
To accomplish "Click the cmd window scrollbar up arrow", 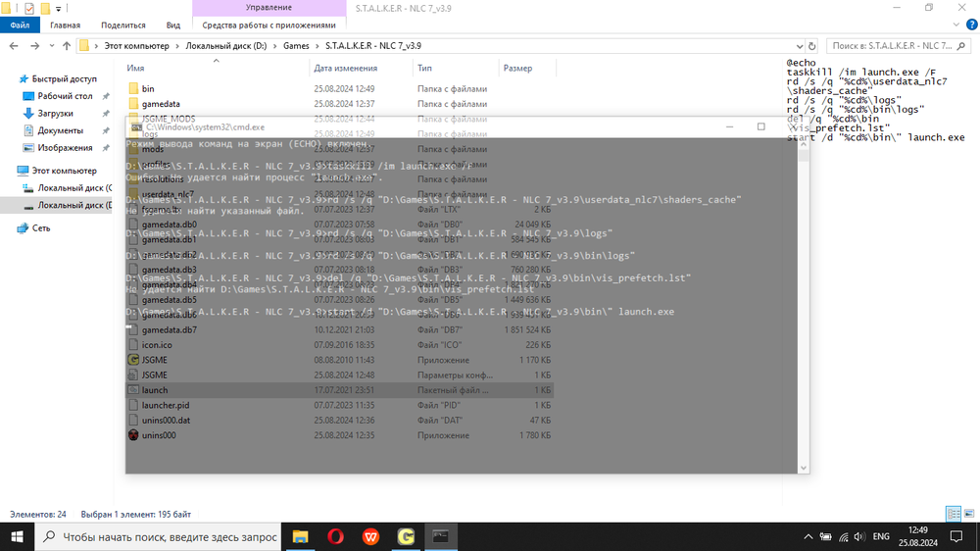I will pos(804,144).
